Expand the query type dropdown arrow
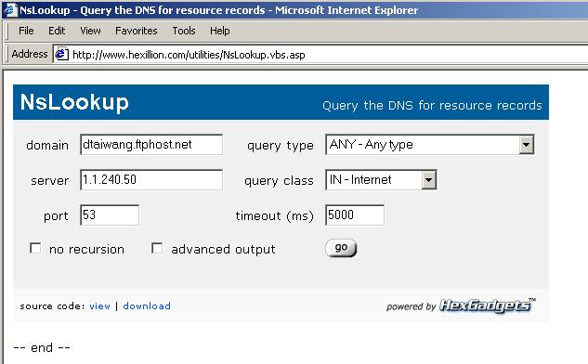588x364 pixels. tap(526, 145)
